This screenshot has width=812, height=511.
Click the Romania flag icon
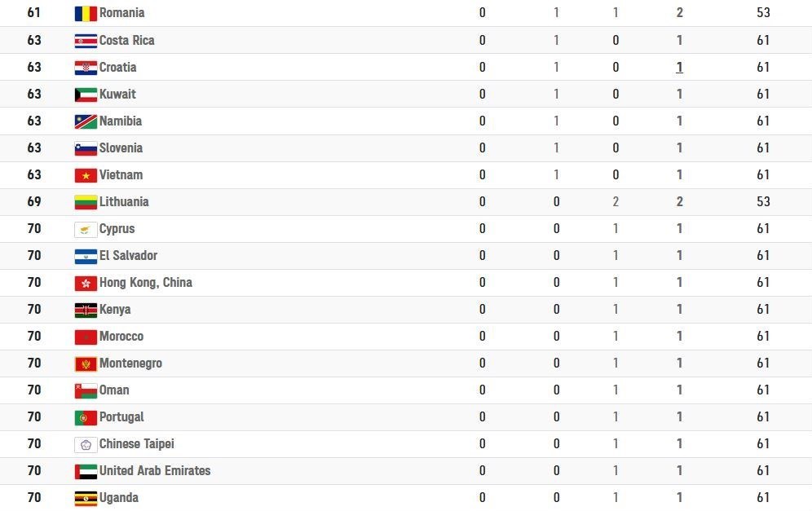pyautogui.click(x=86, y=13)
